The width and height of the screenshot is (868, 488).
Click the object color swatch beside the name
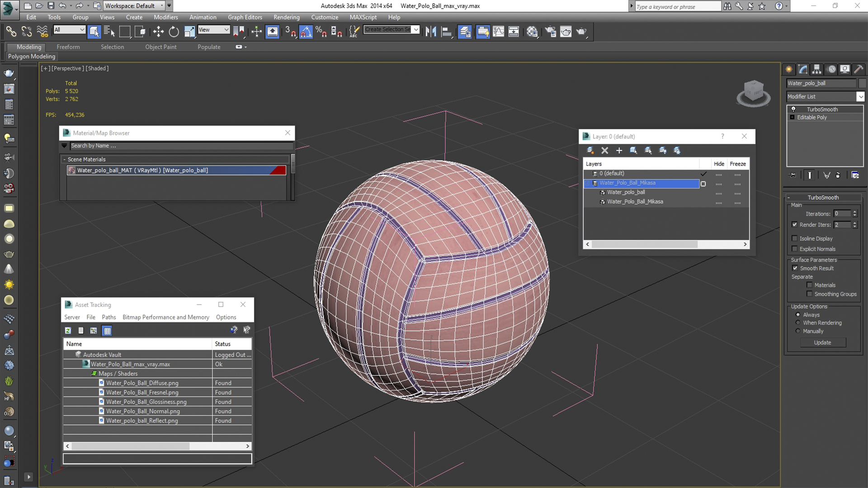(862, 83)
